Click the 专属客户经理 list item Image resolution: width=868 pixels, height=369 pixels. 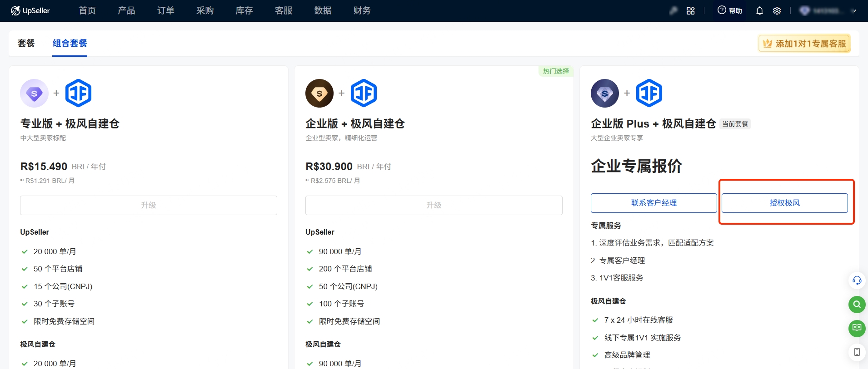pyautogui.click(x=618, y=261)
